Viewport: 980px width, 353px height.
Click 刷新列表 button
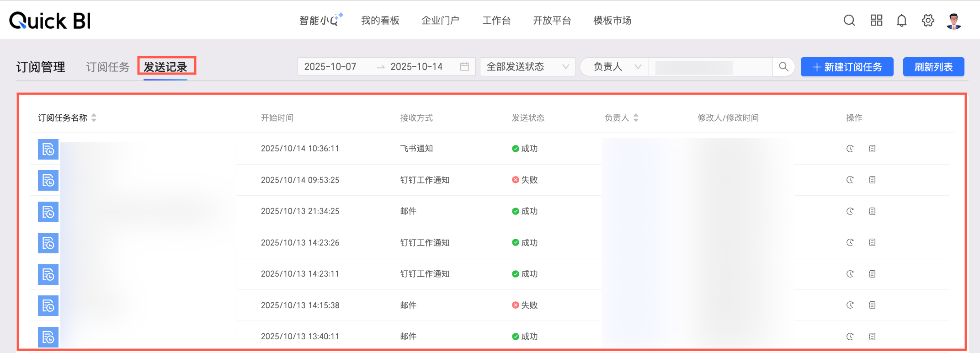[934, 67]
